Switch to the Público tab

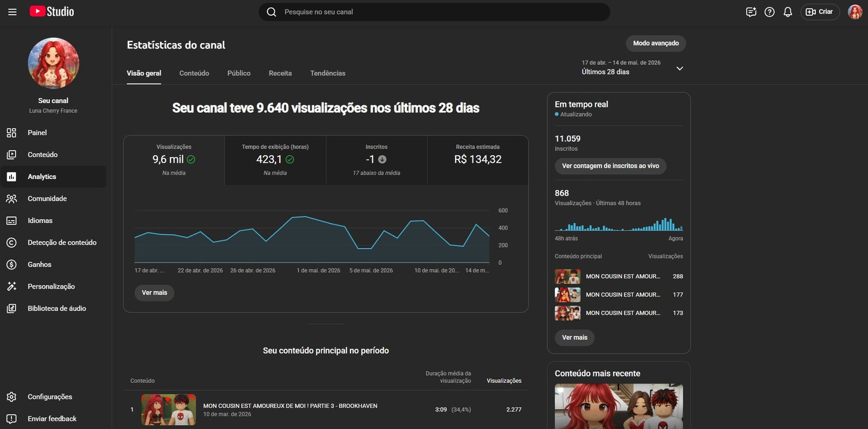coord(239,73)
